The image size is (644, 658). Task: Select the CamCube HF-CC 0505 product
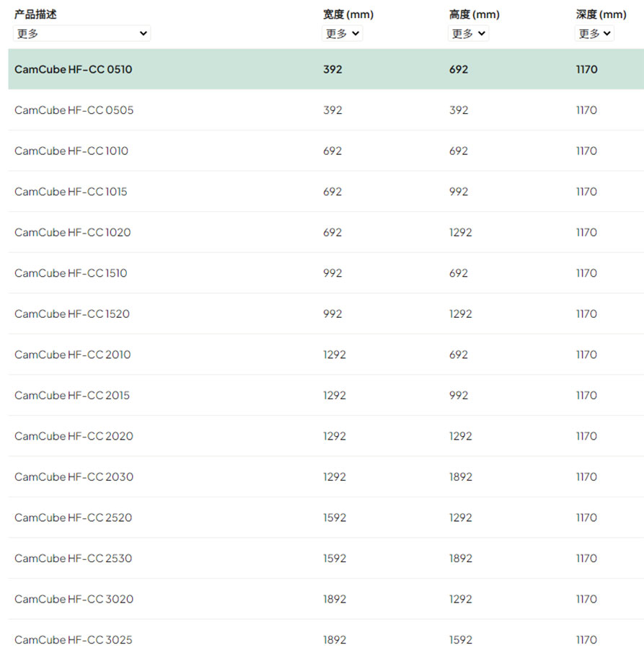click(326, 110)
